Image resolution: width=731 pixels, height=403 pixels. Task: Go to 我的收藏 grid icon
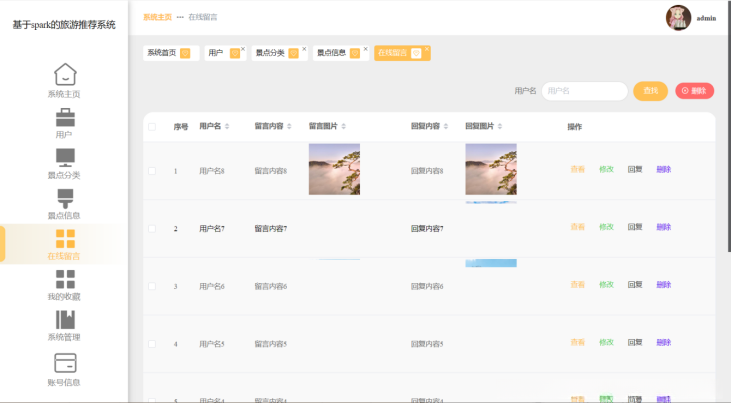(x=65, y=279)
